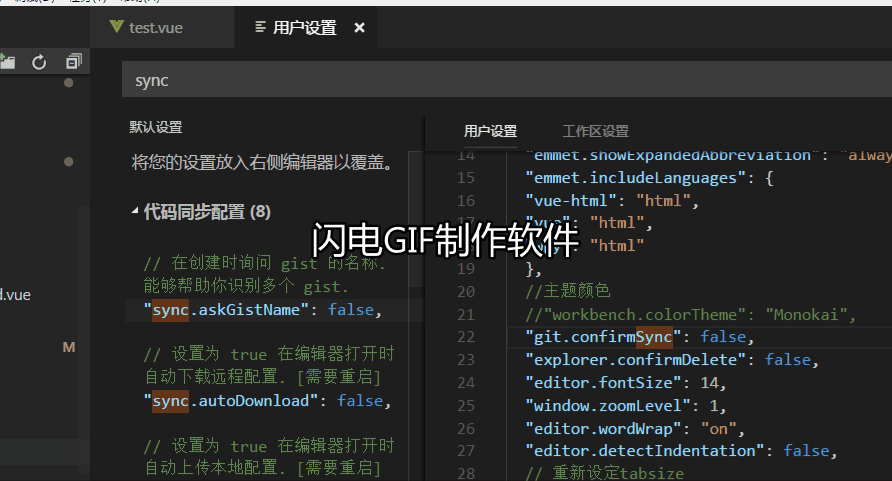Click the new folder icon
The height and width of the screenshot is (481, 892).
7,61
